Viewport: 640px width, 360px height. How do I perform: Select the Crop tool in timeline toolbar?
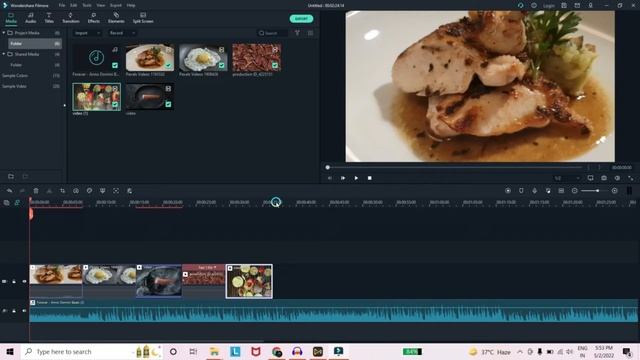click(62, 191)
